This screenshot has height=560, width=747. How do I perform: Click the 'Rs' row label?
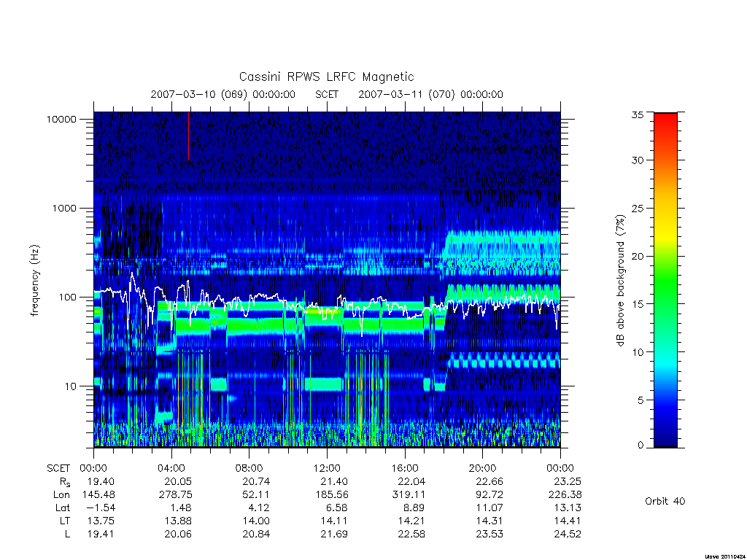[65, 482]
